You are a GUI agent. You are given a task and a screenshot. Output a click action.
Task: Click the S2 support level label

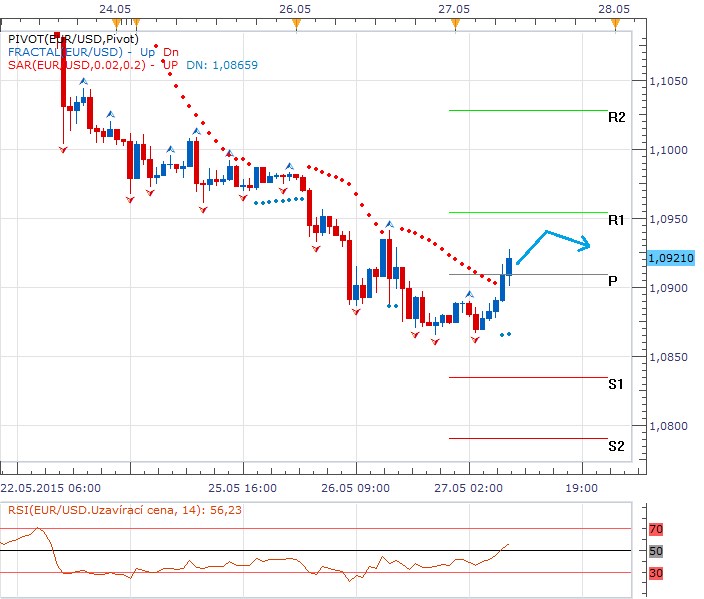coord(616,446)
